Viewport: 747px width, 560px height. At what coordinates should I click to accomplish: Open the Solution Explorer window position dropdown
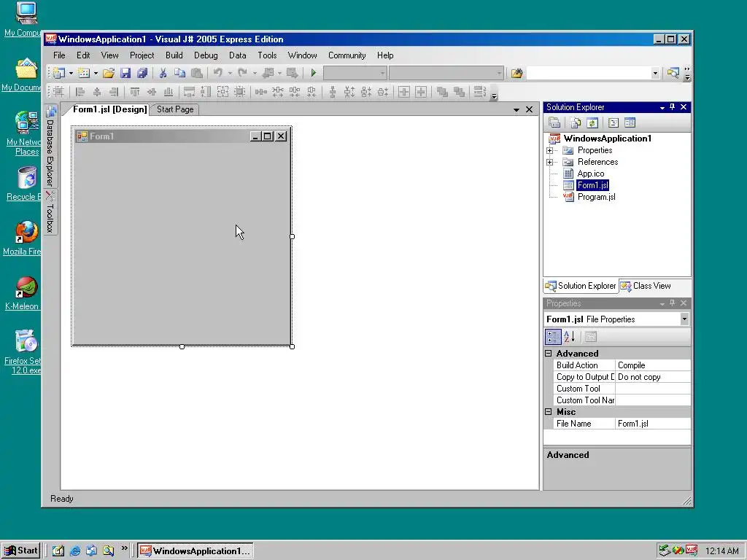tap(662, 108)
